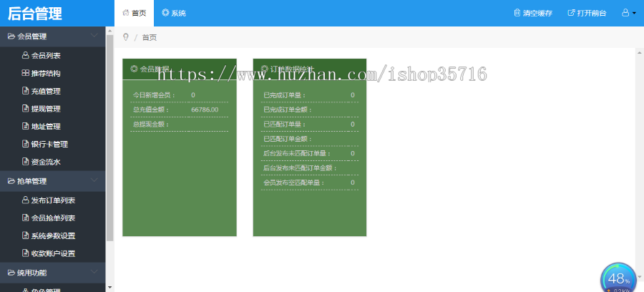Click the user icon beside 发布订单列表
The image size is (644, 292).
pos(26,200)
